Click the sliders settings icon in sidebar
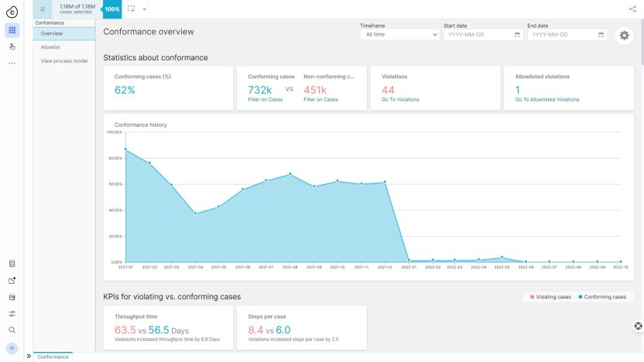The width and height of the screenshot is (644, 362). [12, 313]
